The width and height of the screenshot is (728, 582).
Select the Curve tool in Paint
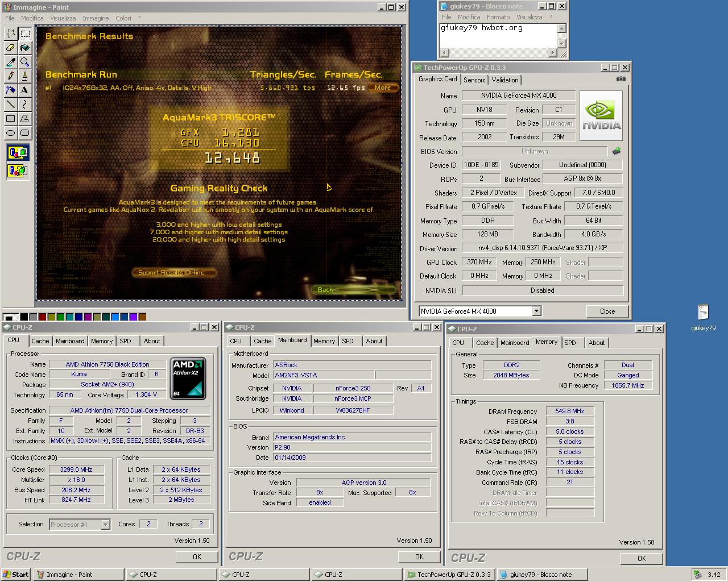(x=24, y=104)
